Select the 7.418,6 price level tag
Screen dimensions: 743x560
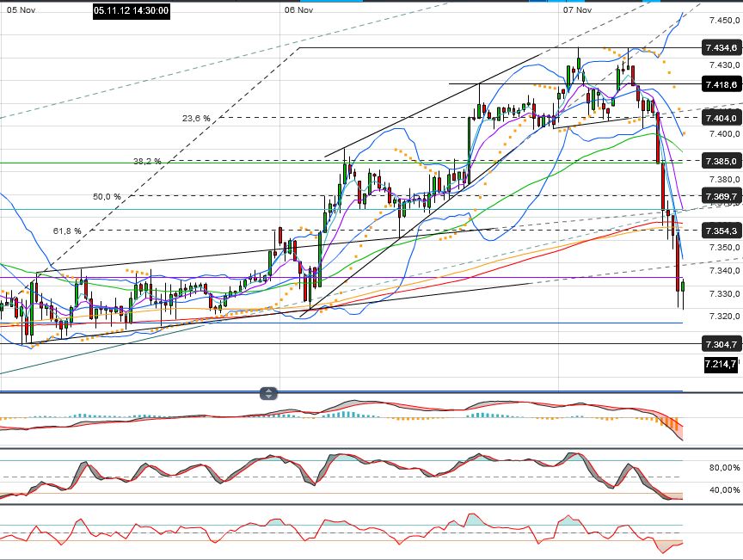720,84
